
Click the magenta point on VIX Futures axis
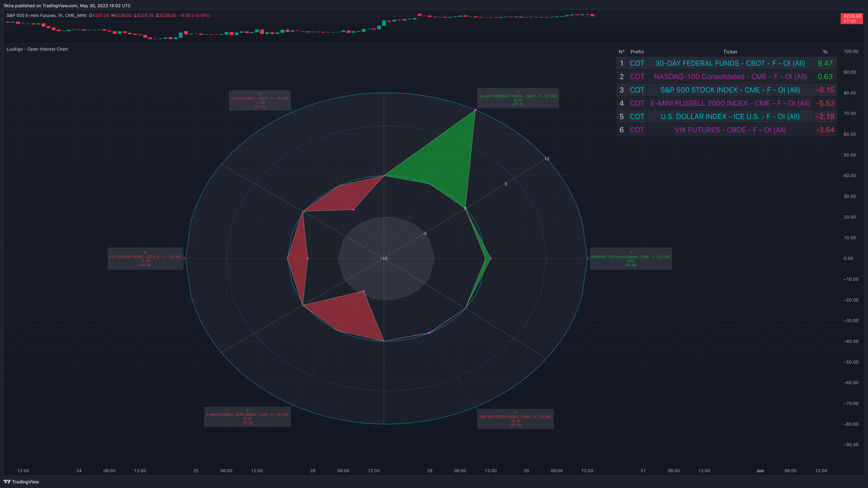[x=353, y=210]
